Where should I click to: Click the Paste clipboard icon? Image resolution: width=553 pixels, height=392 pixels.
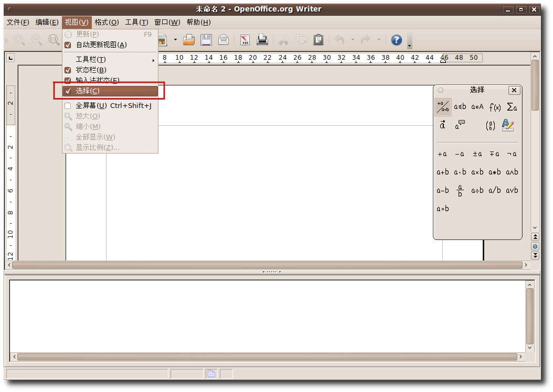(318, 40)
